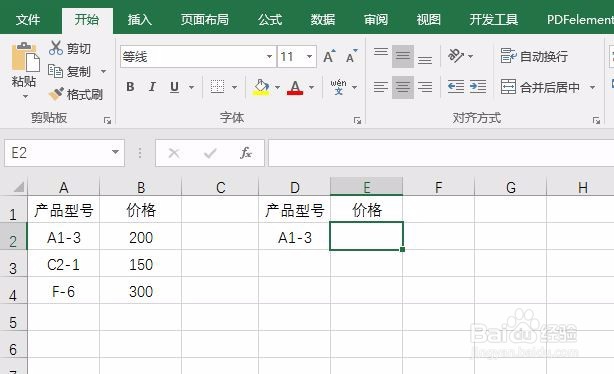Apply yellow fill color bucket
The image size is (614, 374).
point(261,87)
